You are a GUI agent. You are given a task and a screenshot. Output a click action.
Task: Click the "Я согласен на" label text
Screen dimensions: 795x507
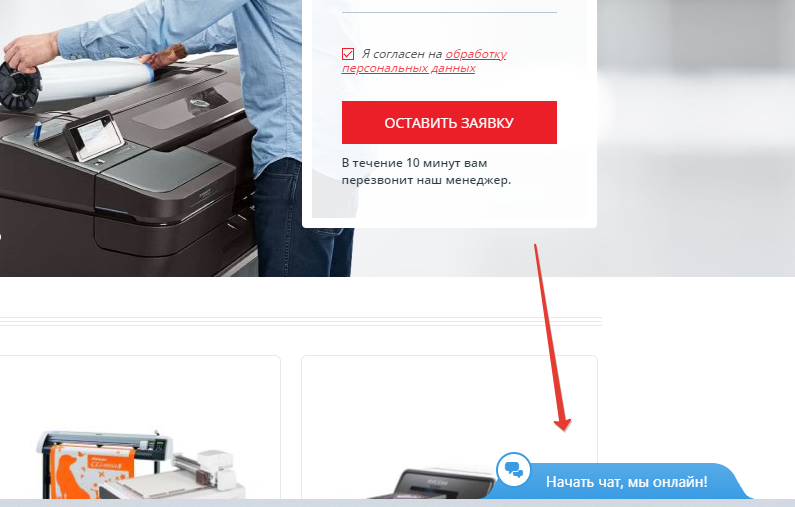pos(402,54)
